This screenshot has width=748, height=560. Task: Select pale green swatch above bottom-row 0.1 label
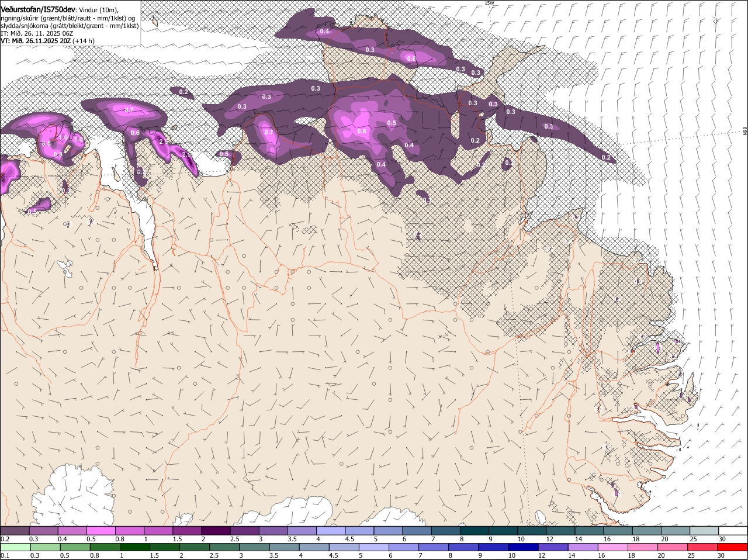point(15,548)
